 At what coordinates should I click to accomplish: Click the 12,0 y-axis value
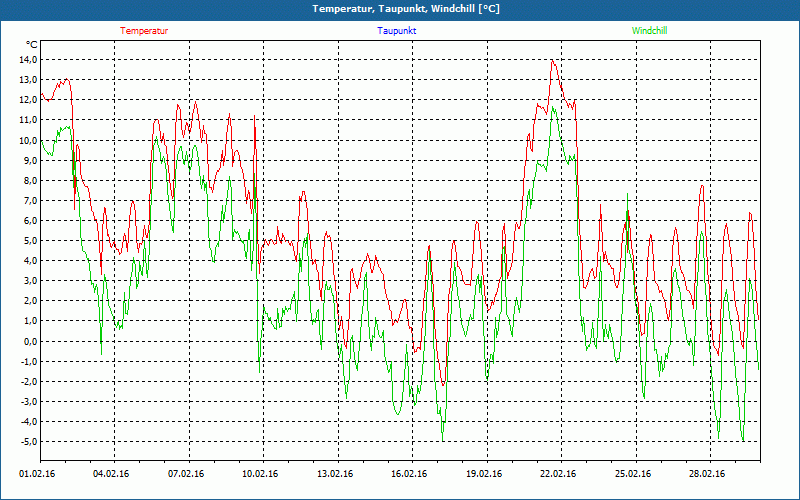(x=28, y=100)
